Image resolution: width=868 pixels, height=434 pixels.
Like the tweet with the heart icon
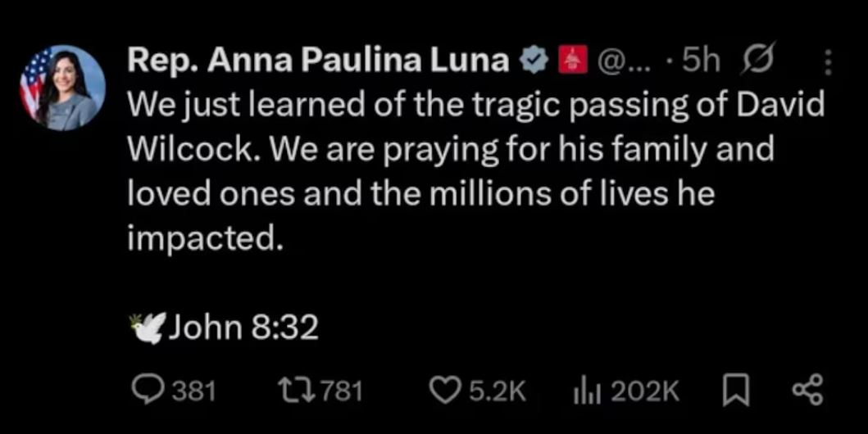(x=445, y=391)
